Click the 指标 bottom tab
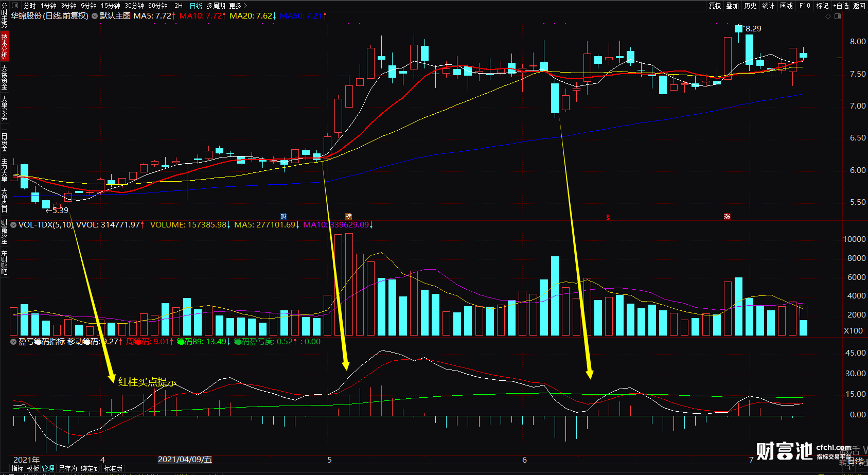 17,468
